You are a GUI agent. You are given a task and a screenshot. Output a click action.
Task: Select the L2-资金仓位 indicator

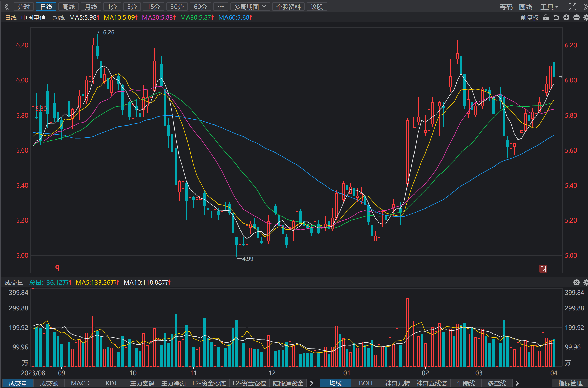[249, 383]
